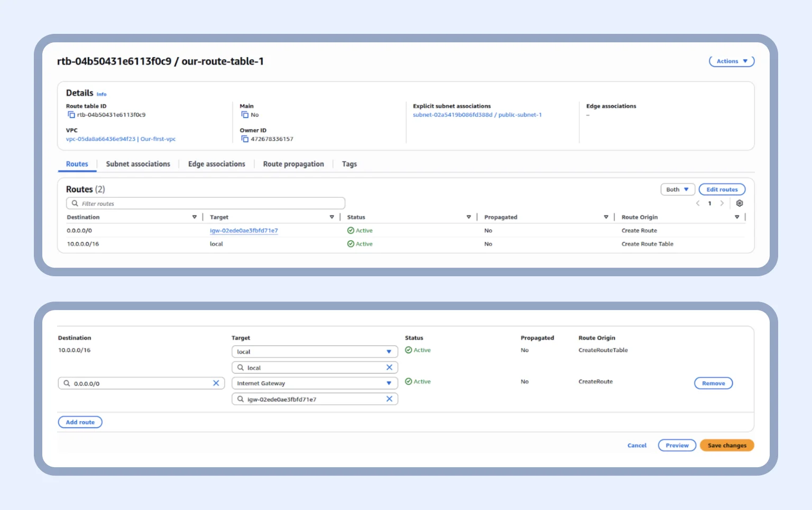Click the Active status check icon for 0.0.0.0/0
Image resolution: width=812 pixels, height=510 pixels.
tap(351, 230)
